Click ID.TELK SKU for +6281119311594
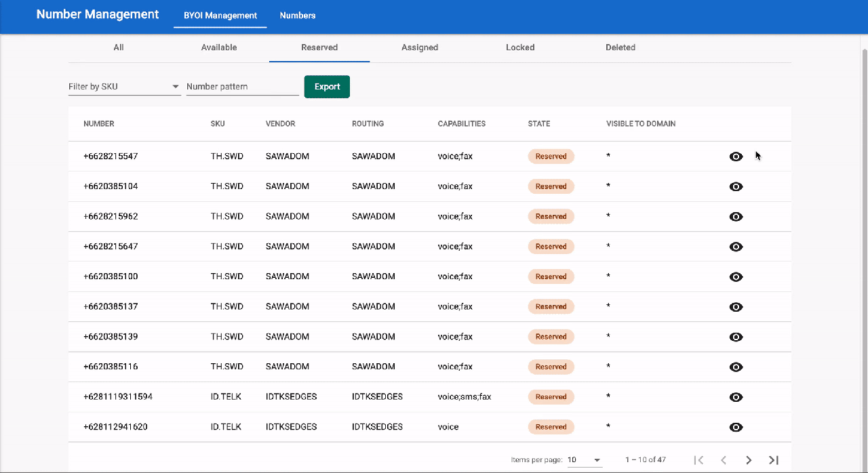Viewport: 868px width, 473px height. coord(226,397)
